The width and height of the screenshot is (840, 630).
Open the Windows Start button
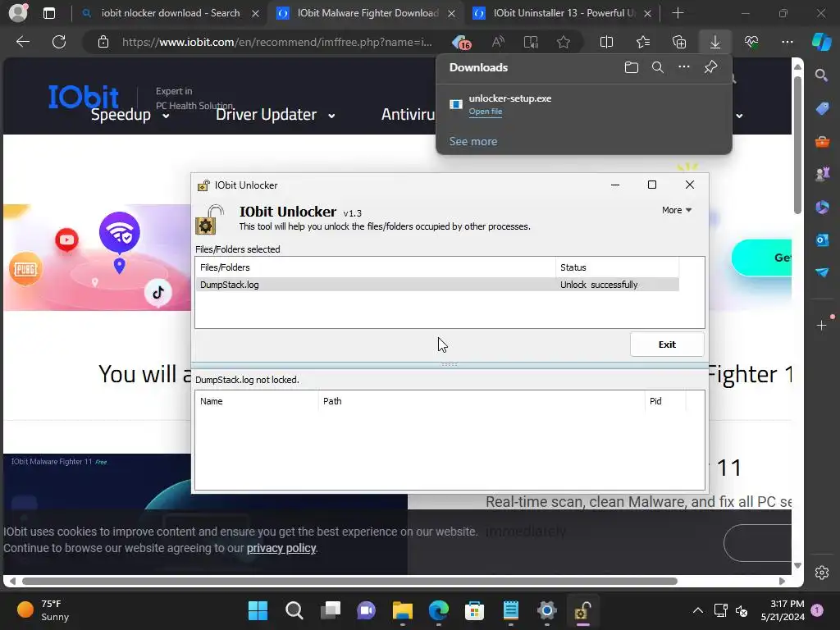tap(258, 610)
